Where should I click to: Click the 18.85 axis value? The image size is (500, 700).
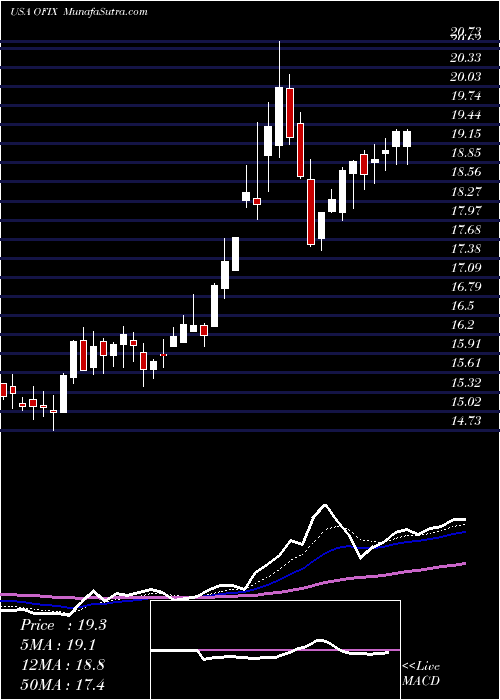(466, 153)
